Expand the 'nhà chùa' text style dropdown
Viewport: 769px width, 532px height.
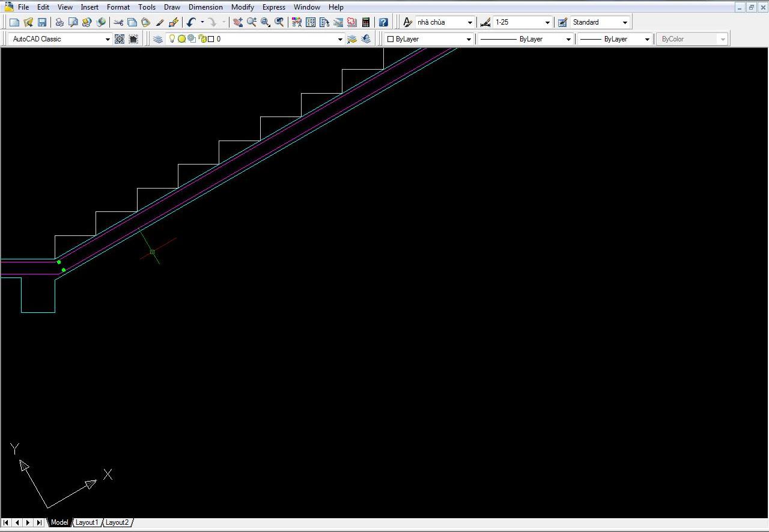coord(470,22)
